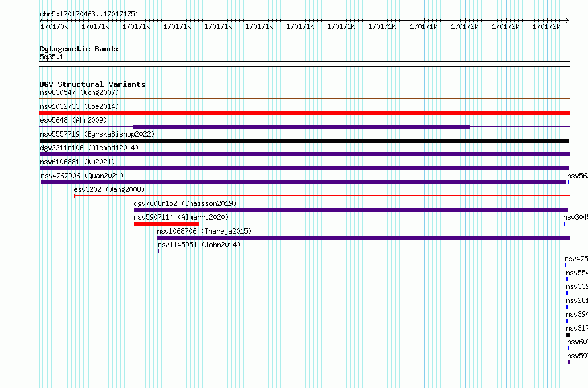
Task: Click the truncated nsv339 variant label
Action: click(x=577, y=286)
